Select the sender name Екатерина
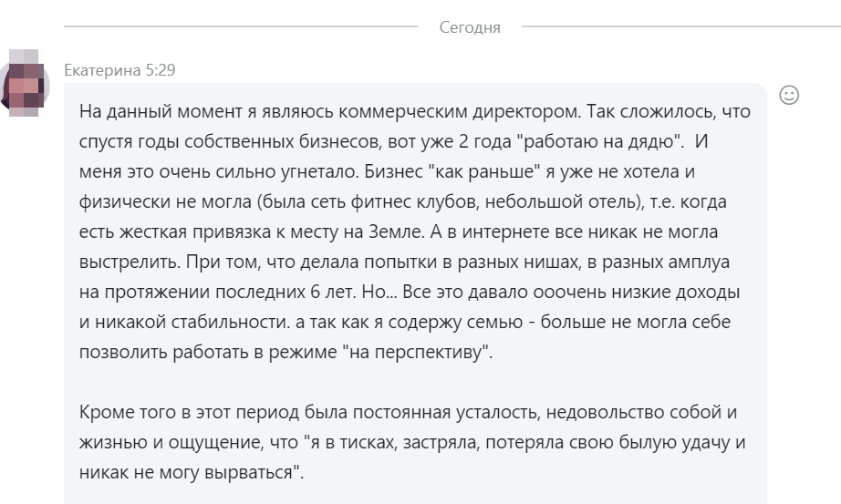The image size is (841, 504). (102, 70)
